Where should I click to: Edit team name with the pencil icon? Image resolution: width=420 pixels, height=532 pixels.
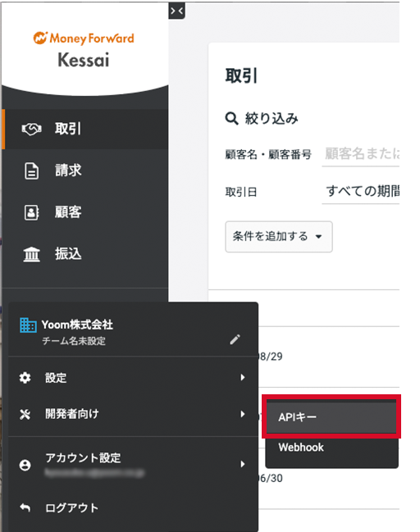[x=235, y=339]
